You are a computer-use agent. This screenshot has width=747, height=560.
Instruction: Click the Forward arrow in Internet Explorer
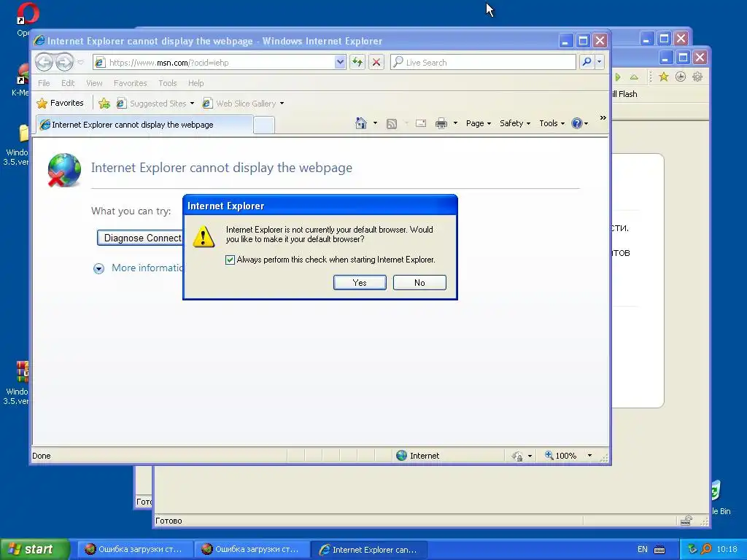tap(64, 62)
